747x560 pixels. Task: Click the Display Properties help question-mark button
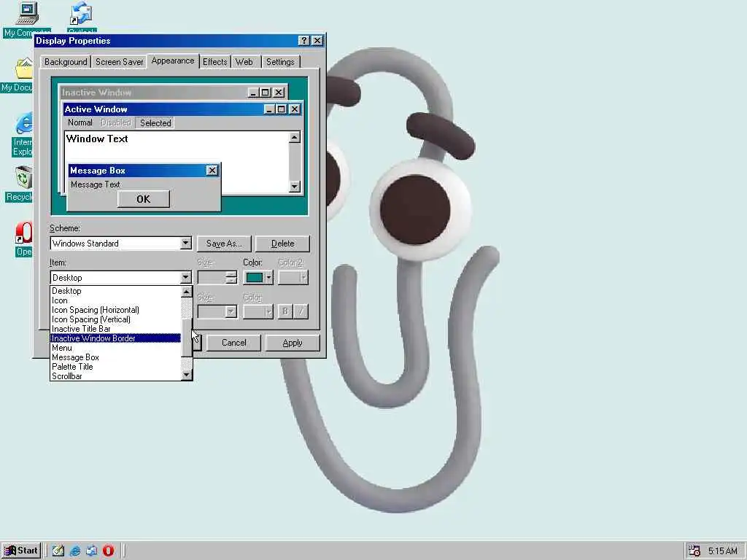[x=304, y=41]
